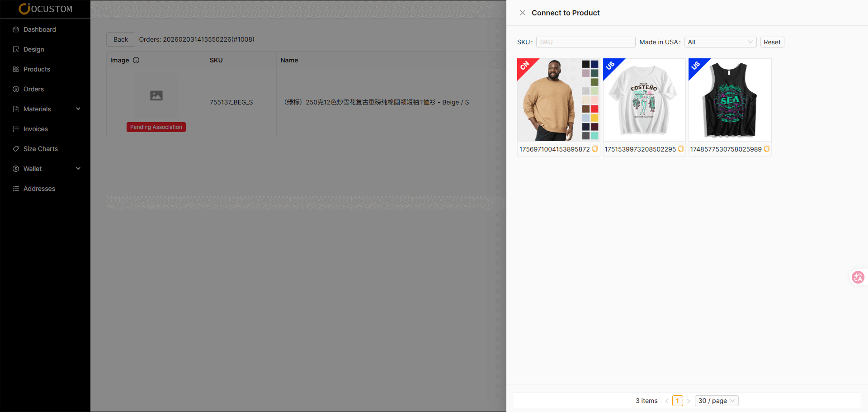The height and width of the screenshot is (412, 868).
Task: Go to next page arrow
Action: pyautogui.click(x=689, y=401)
